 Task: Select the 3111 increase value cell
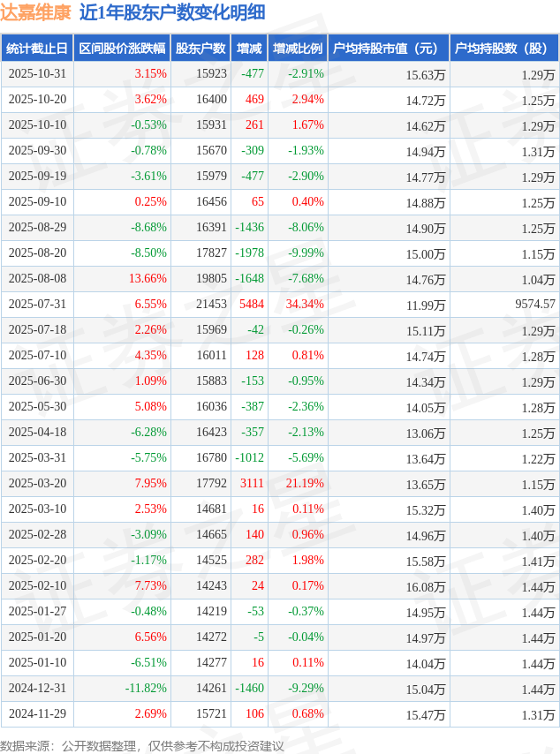pyautogui.click(x=252, y=484)
